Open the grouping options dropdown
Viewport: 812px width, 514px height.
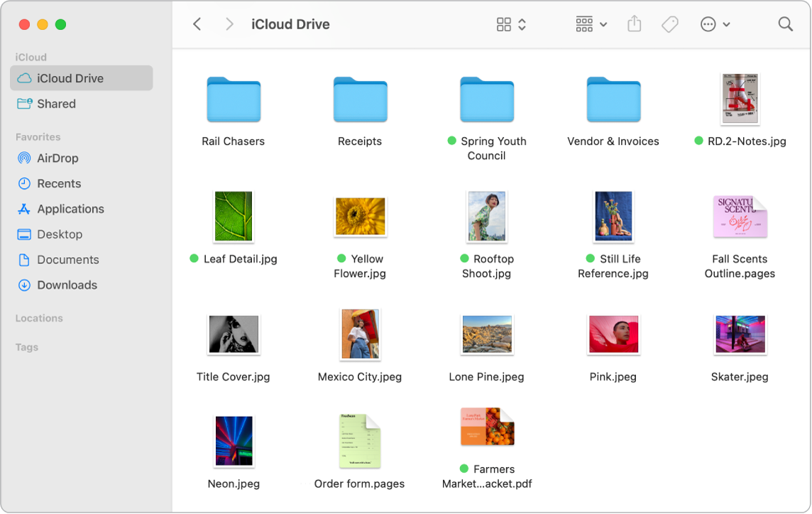point(590,23)
